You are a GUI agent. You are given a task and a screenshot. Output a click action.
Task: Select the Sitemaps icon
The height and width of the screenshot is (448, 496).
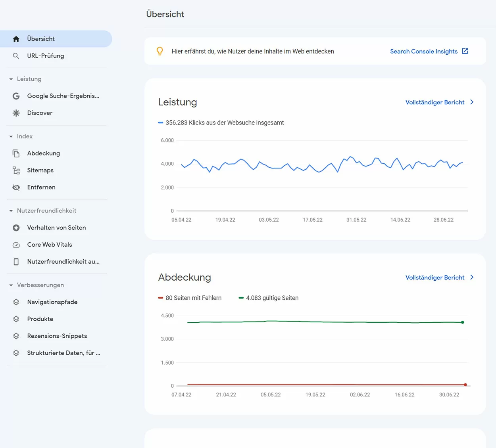pyautogui.click(x=16, y=170)
